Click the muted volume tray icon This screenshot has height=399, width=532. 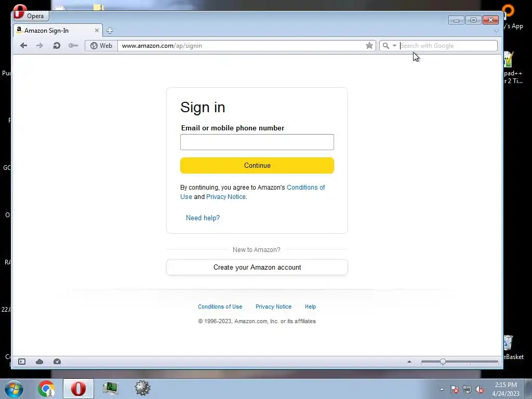coord(480,389)
